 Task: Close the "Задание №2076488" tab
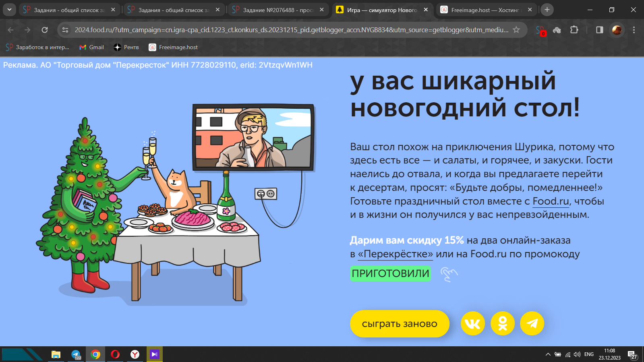[322, 10]
